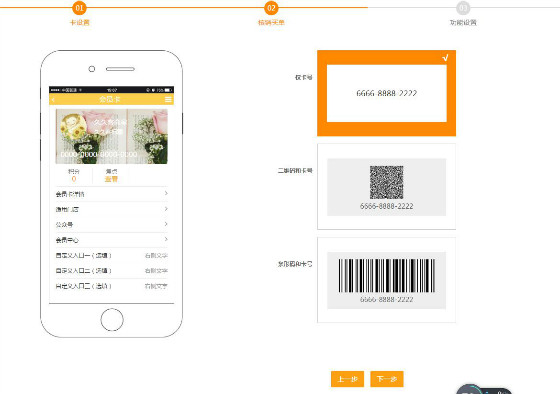Screen dimensions: 560x394
Task: Select the barcode with card number option
Action: (386, 280)
